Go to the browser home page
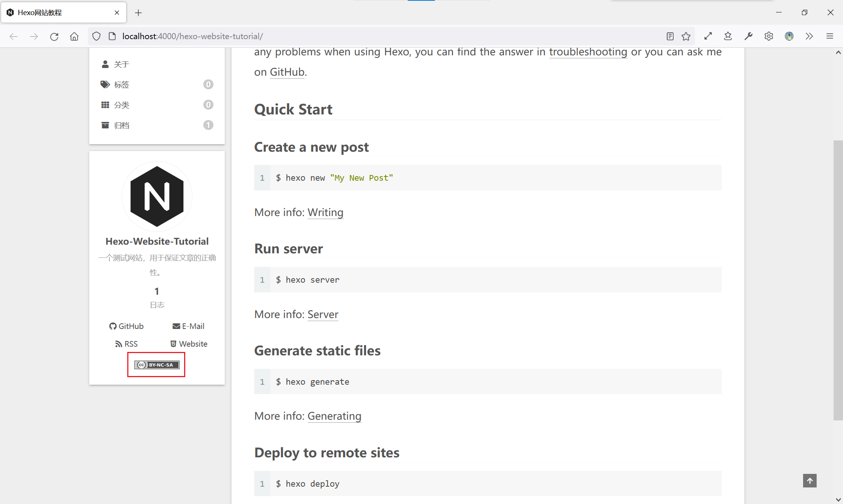 (x=74, y=37)
